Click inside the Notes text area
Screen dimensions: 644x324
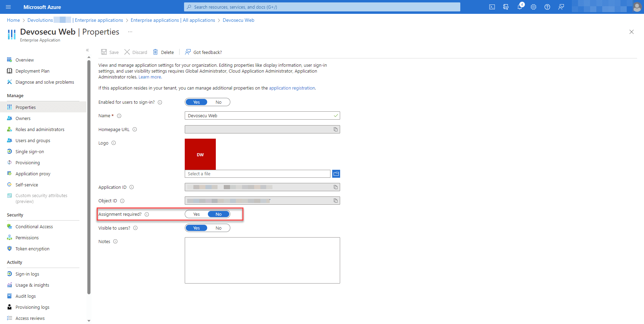[262, 260]
